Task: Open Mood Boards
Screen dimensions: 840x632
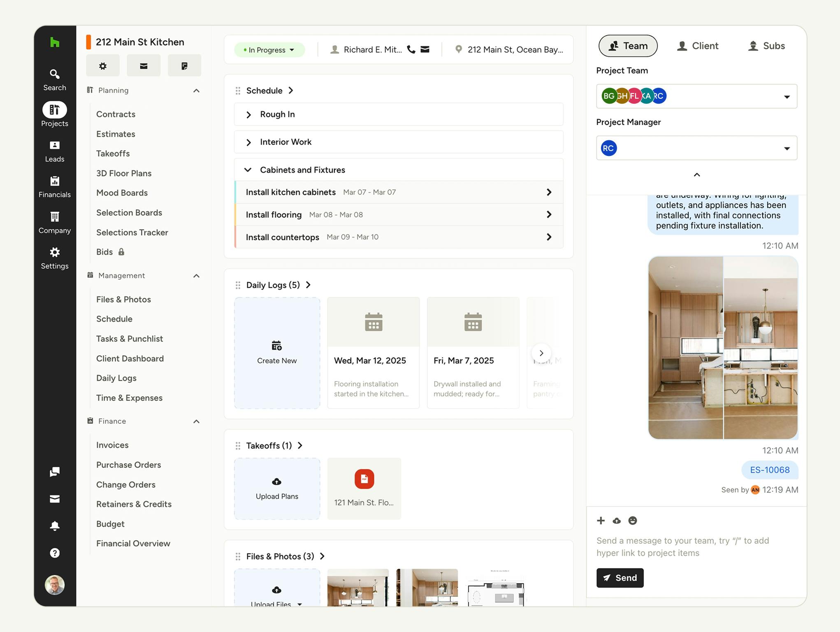Action: (x=122, y=193)
